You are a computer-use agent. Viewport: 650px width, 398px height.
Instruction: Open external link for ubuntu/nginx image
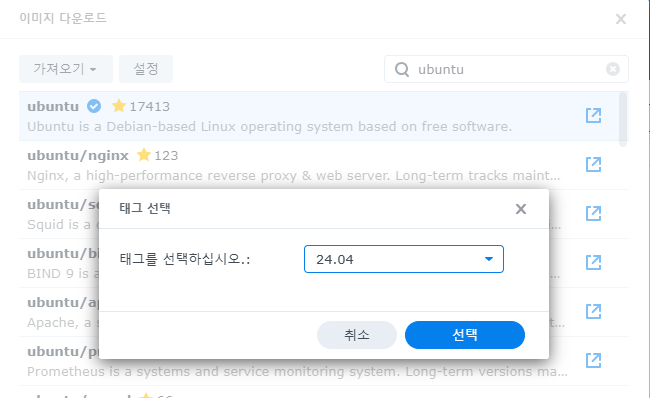(x=593, y=164)
